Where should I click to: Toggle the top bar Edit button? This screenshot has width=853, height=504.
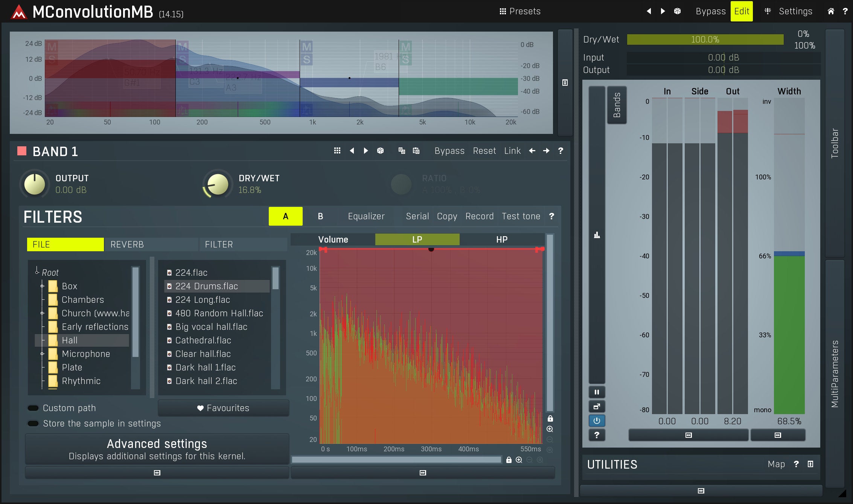pos(741,11)
